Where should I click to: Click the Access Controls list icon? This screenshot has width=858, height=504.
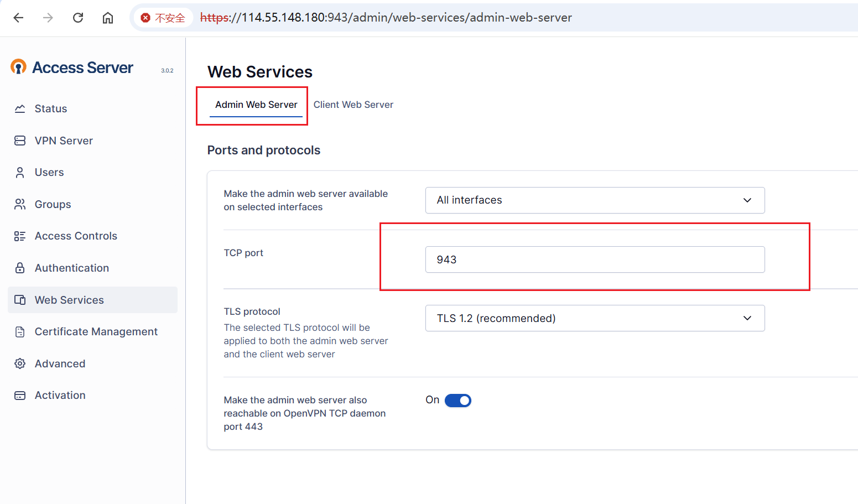click(20, 236)
